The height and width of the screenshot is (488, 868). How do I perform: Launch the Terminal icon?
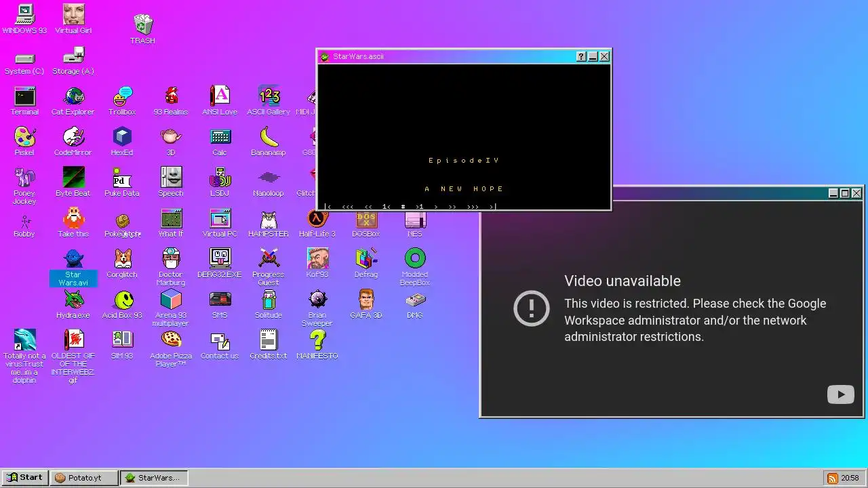click(x=24, y=101)
